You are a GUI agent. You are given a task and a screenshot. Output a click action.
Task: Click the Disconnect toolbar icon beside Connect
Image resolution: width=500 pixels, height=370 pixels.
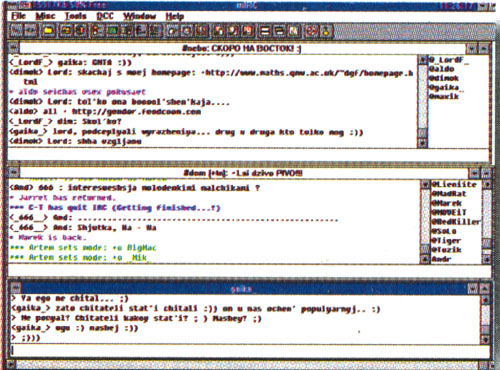pos(30,31)
